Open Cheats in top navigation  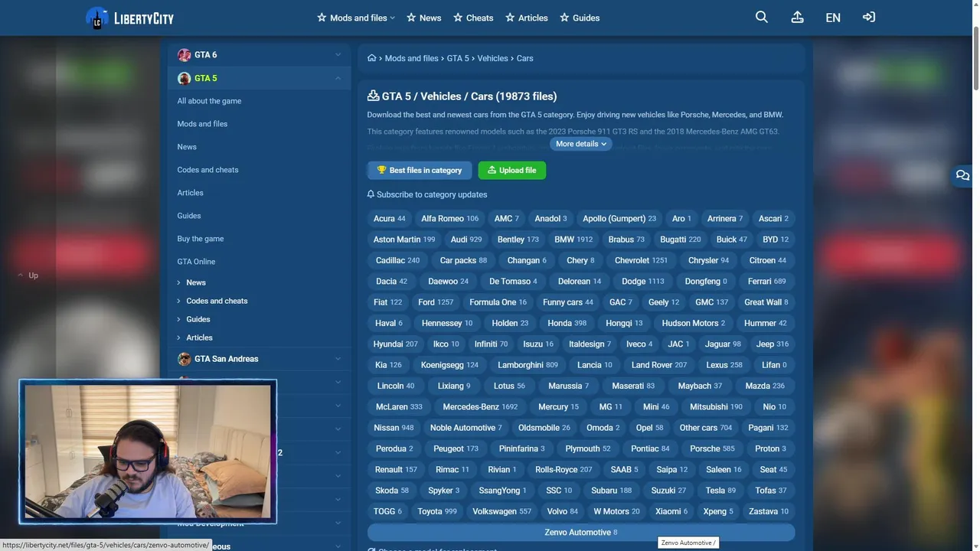[x=473, y=18]
